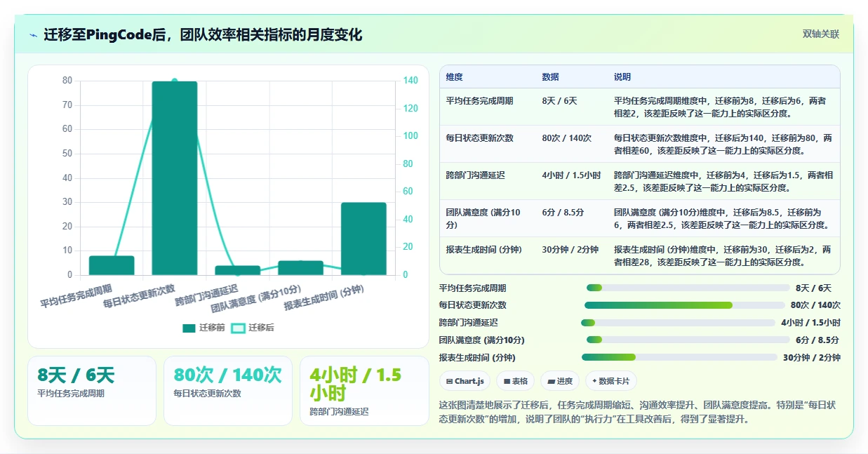
Task: Click the 平均任务完成周期 bar in the chart
Action: coord(112,265)
